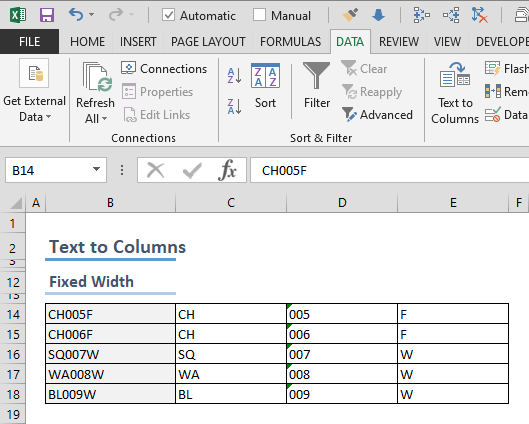Enable Manual calculation checkbox
This screenshot has height=424, width=529.
(x=259, y=15)
